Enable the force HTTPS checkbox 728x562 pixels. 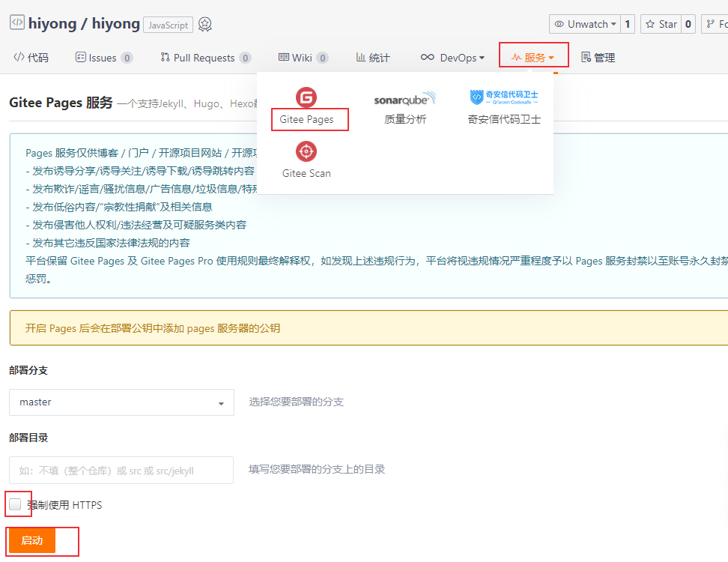point(15,504)
